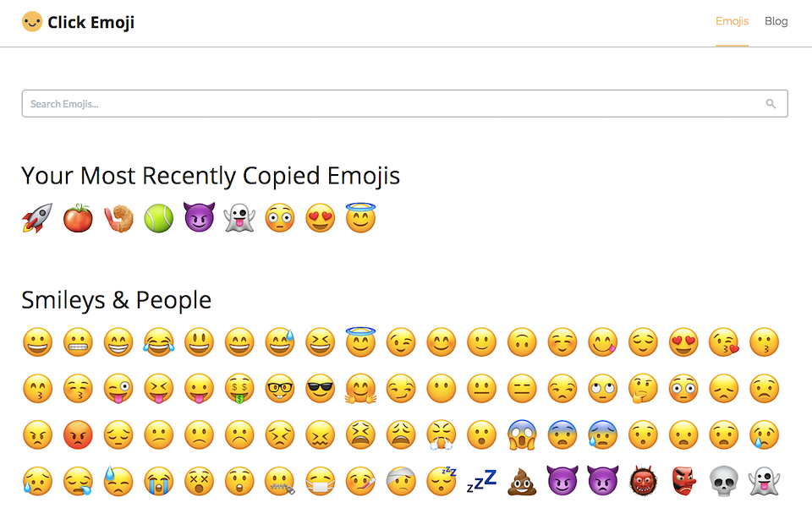Select the money-mouth face emoji
The image size is (812, 508).
click(239, 389)
